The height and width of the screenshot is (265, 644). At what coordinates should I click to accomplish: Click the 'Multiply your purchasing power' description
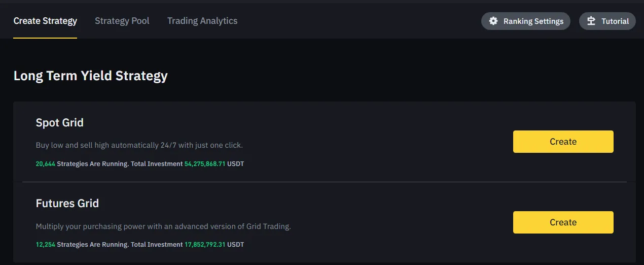click(163, 226)
